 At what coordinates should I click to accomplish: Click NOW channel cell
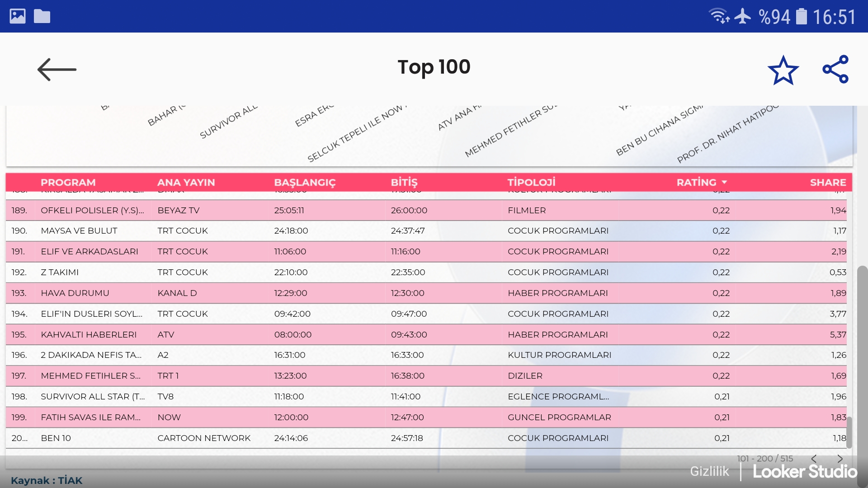[169, 418]
